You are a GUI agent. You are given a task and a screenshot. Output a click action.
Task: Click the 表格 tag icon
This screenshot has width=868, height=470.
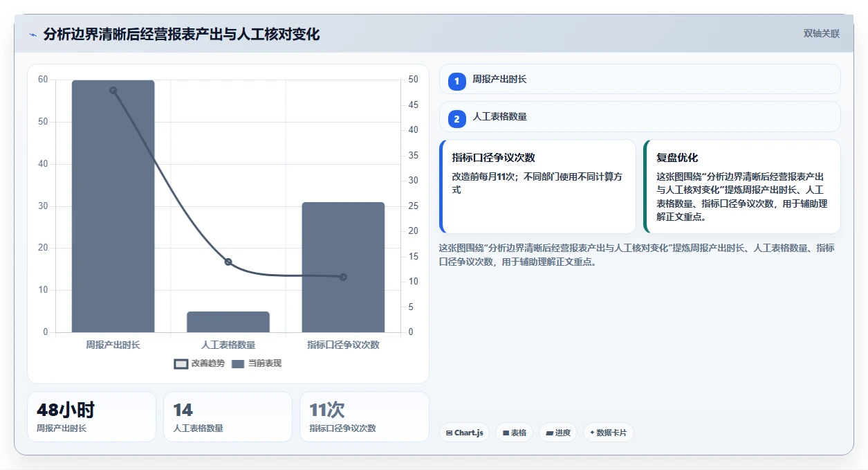point(506,433)
